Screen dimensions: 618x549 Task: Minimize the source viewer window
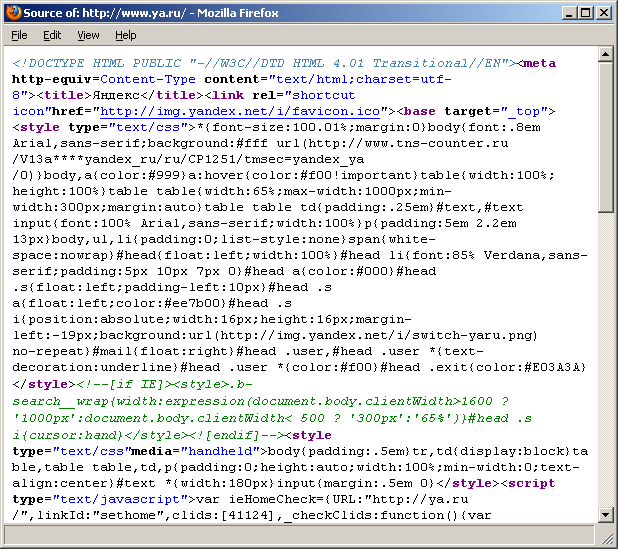click(x=569, y=13)
